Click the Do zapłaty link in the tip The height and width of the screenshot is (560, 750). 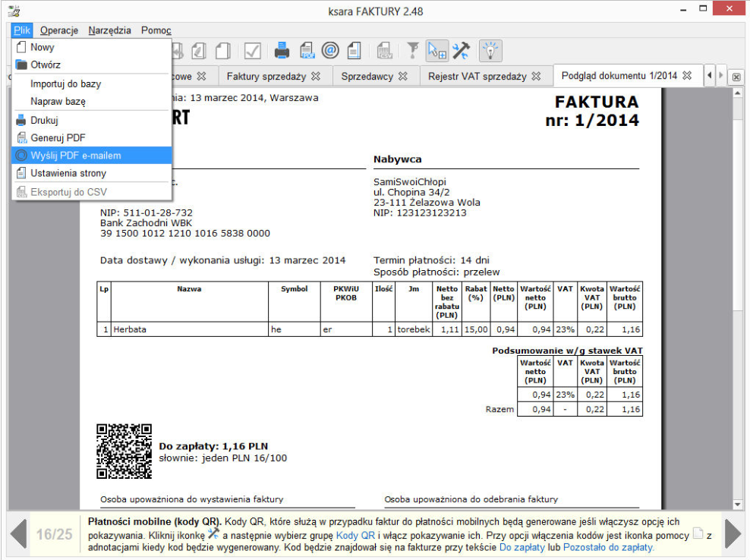tap(522, 547)
